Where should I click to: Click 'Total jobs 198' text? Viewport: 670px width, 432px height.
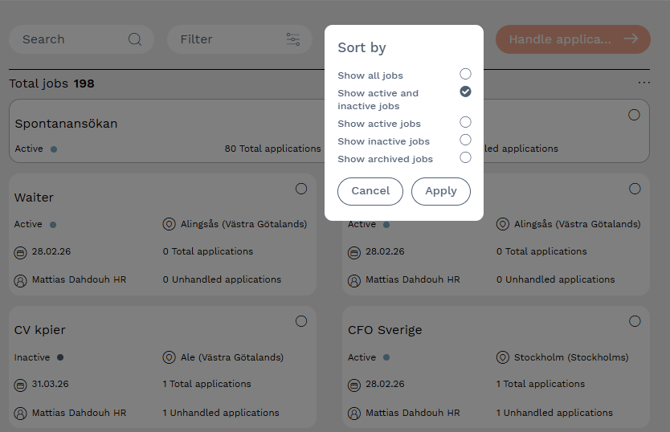click(x=52, y=83)
